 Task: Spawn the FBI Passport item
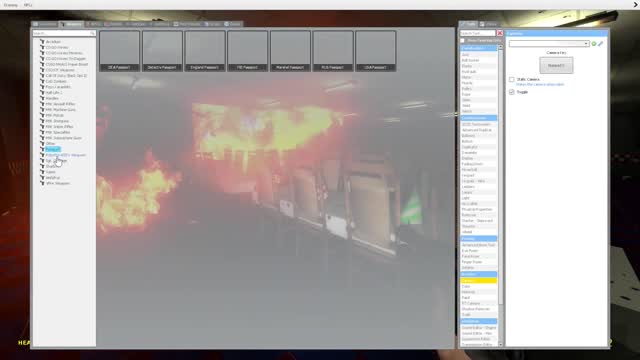[248, 51]
